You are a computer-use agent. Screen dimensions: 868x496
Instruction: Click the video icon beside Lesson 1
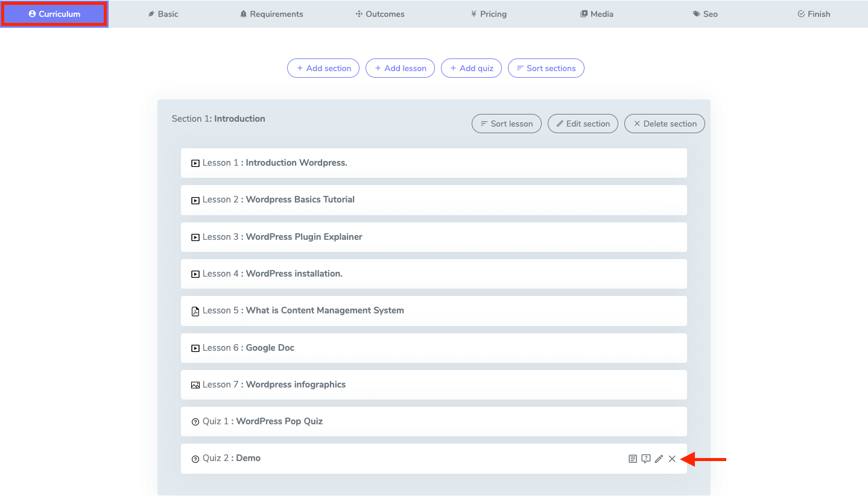tap(195, 163)
